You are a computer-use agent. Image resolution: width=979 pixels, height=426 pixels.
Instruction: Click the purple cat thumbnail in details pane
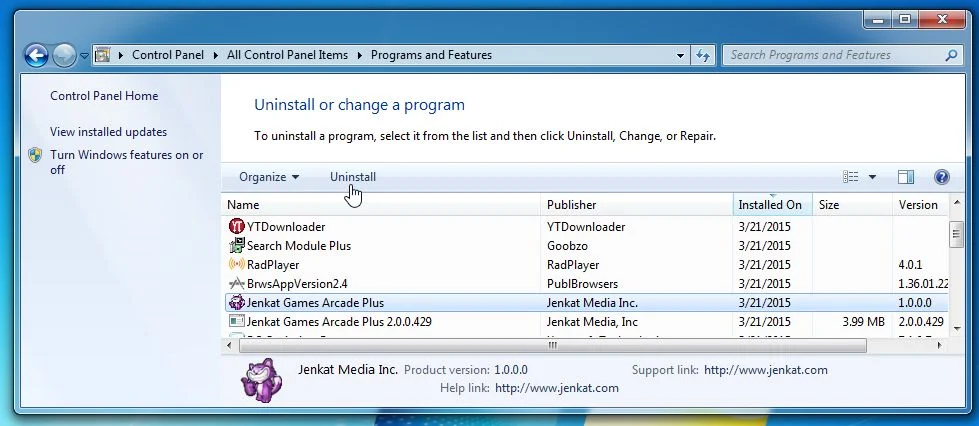pos(262,379)
